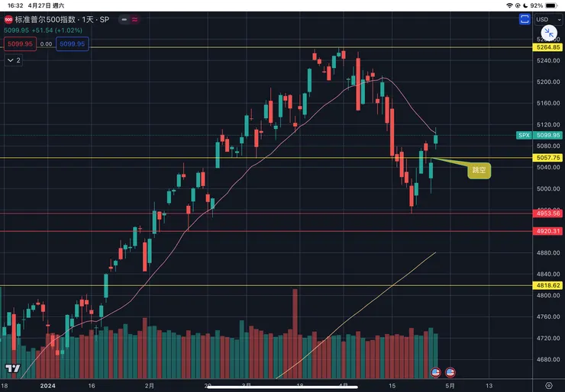Viewport: 565px width, 392px height.
Task: Click the second US flag event marker
Action: coord(450,372)
